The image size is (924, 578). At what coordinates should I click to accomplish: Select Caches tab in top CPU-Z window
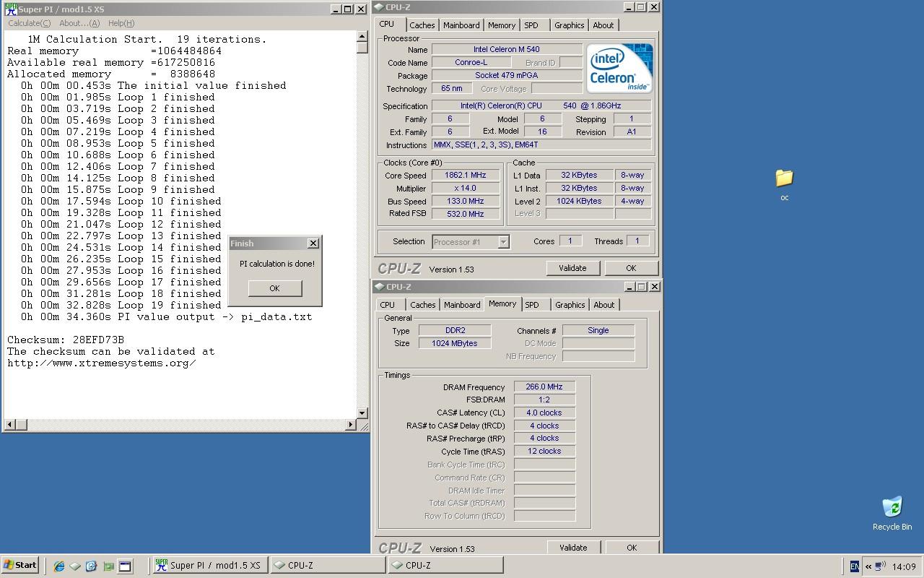coord(422,25)
